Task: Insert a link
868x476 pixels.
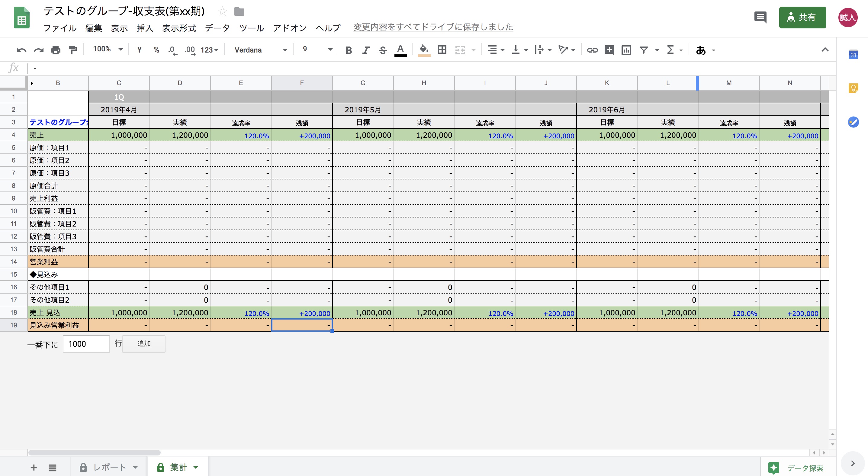Action: (x=592, y=50)
